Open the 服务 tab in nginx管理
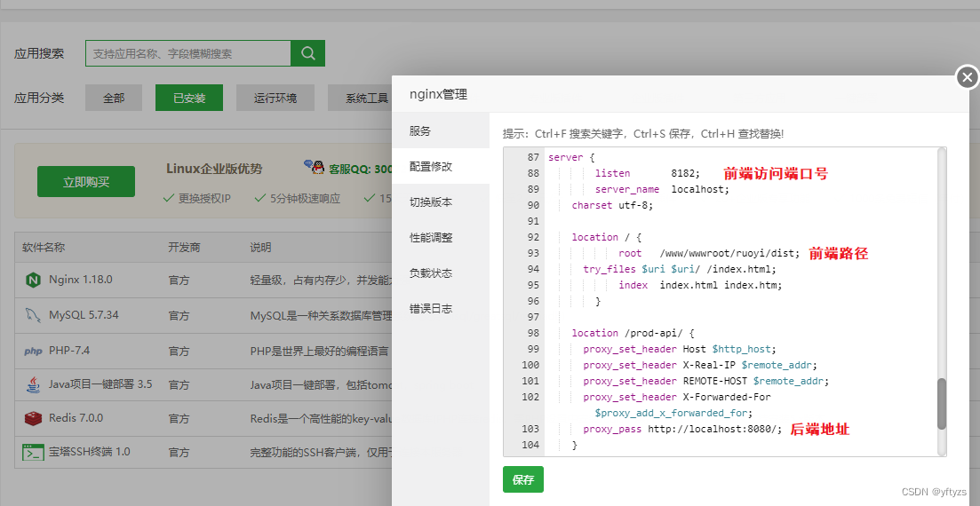Image resolution: width=980 pixels, height=506 pixels. (441, 131)
